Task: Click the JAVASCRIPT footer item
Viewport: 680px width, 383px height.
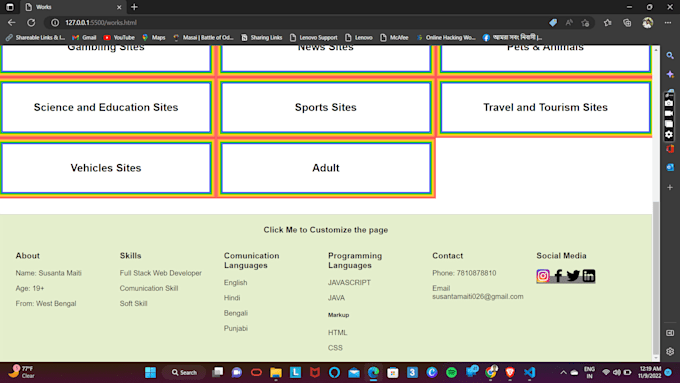Action: 349,282
